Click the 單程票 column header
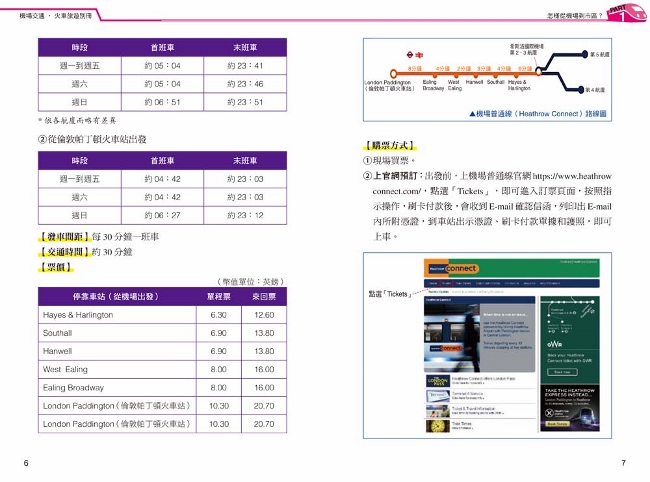Screen dimensions: 650x482 click(x=218, y=296)
